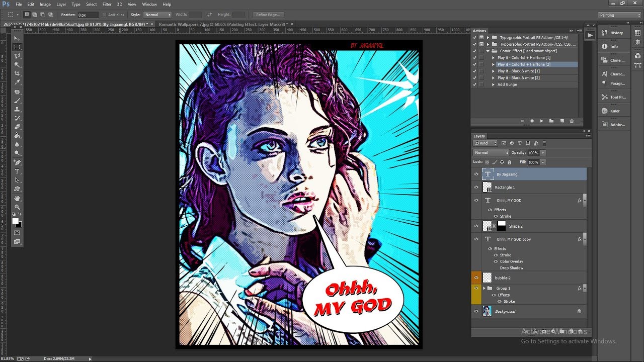
Task: Open the Window menu
Action: pos(149,4)
